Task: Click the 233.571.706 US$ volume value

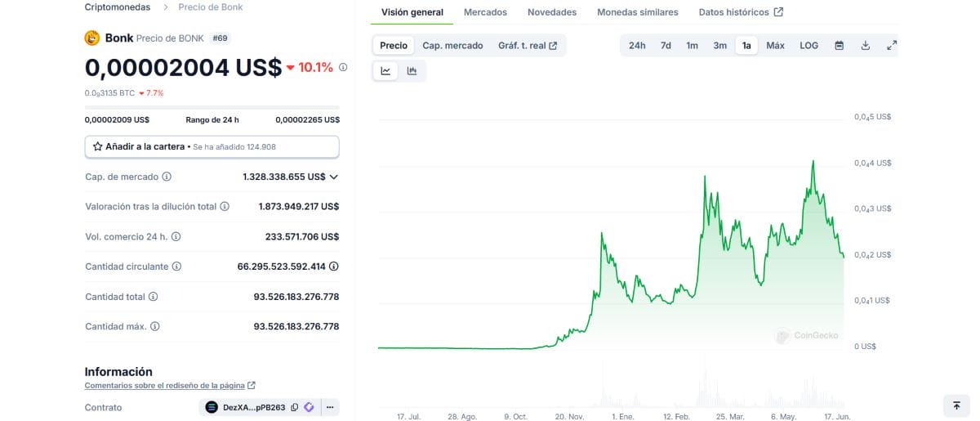Action: (302, 236)
